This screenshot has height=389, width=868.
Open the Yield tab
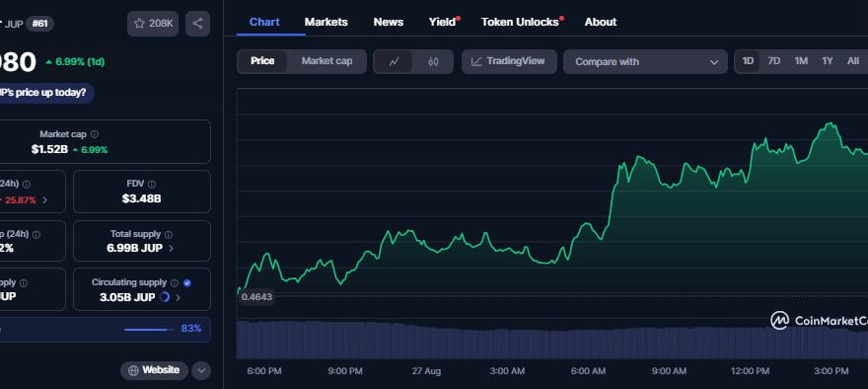[442, 22]
